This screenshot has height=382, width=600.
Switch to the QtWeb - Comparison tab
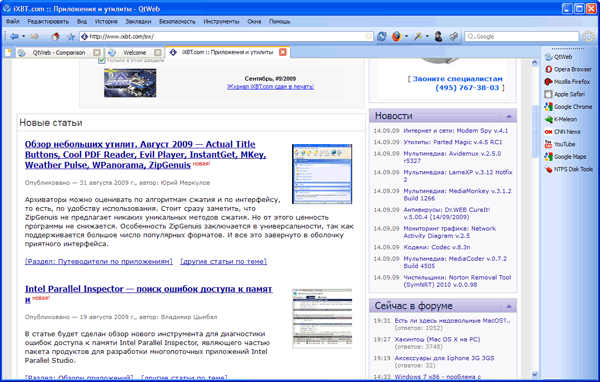click(59, 52)
